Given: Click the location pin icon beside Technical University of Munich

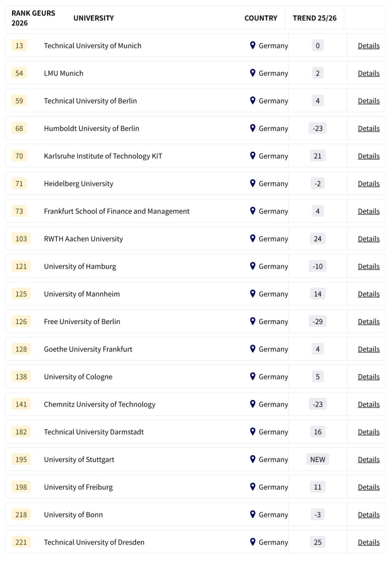Looking at the screenshot, I should click(x=252, y=45).
